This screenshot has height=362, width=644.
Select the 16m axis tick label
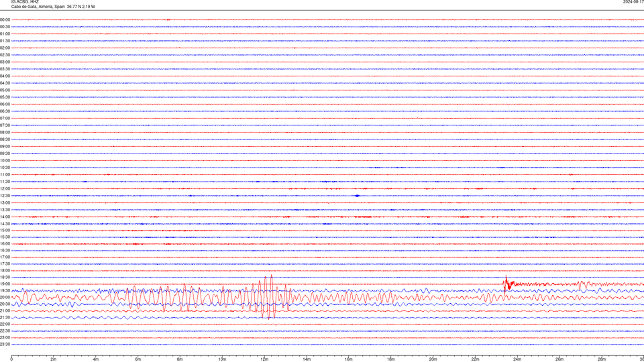pyautogui.click(x=349, y=359)
